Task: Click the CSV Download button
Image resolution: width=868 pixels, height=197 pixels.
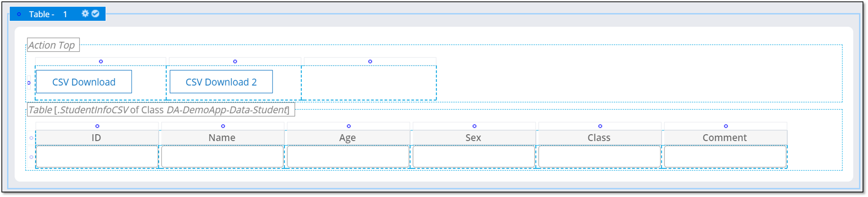Action: 84,82
